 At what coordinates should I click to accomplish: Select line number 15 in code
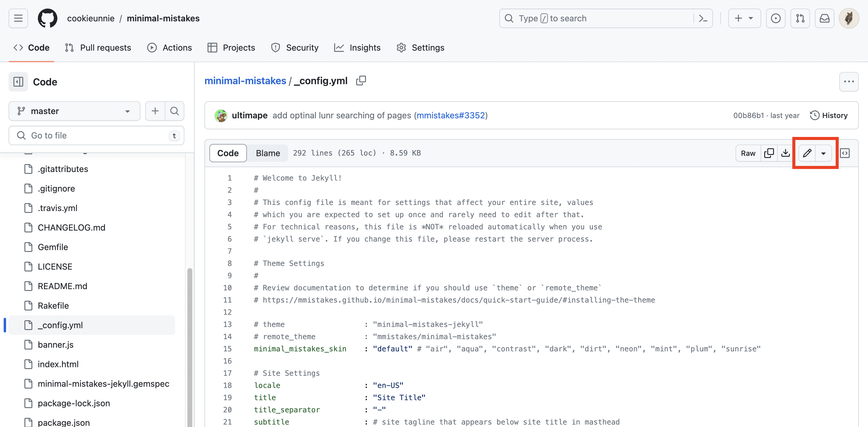(227, 349)
